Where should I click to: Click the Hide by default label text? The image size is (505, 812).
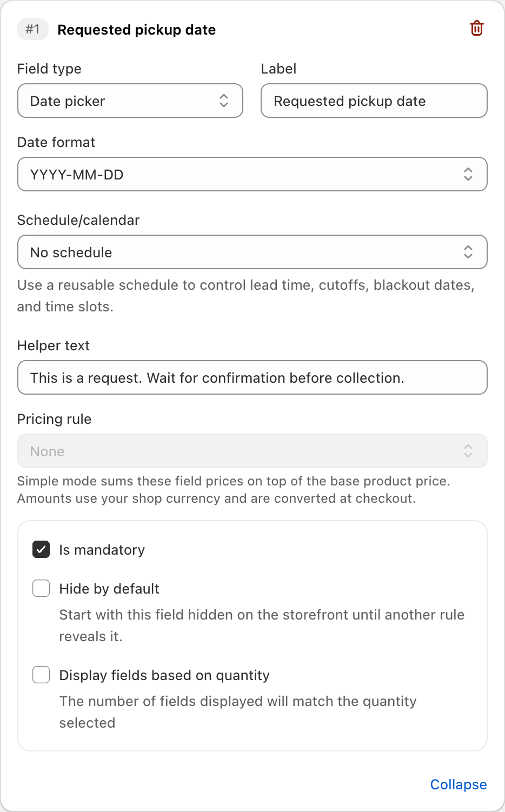point(109,589)
